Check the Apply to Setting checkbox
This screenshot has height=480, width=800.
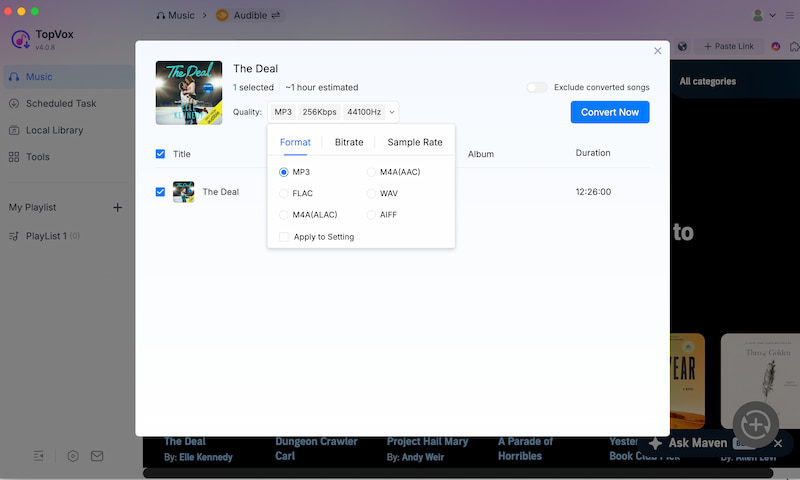tap(284, 237)
